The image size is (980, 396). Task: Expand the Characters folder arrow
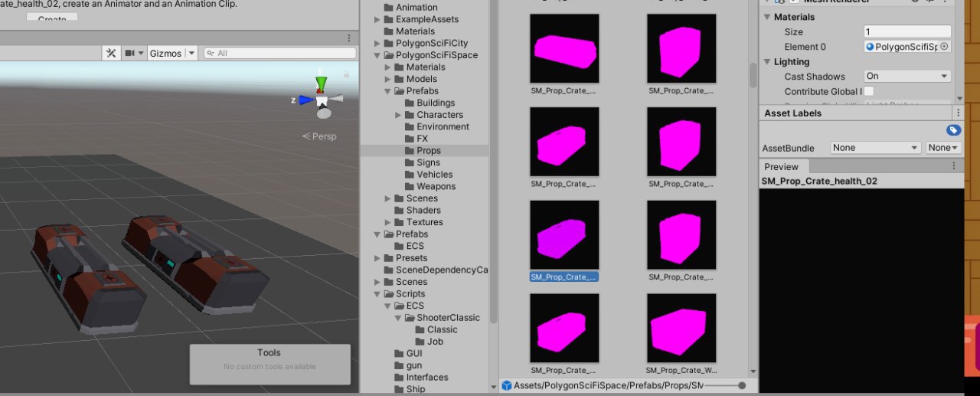click(x=398, y=115)
